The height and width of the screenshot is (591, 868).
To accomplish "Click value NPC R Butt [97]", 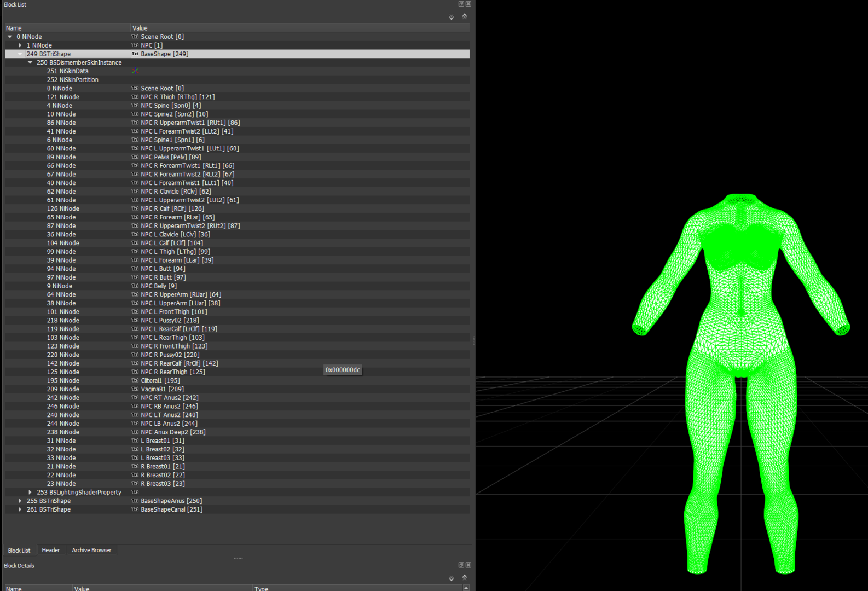I will pos(163,277).
